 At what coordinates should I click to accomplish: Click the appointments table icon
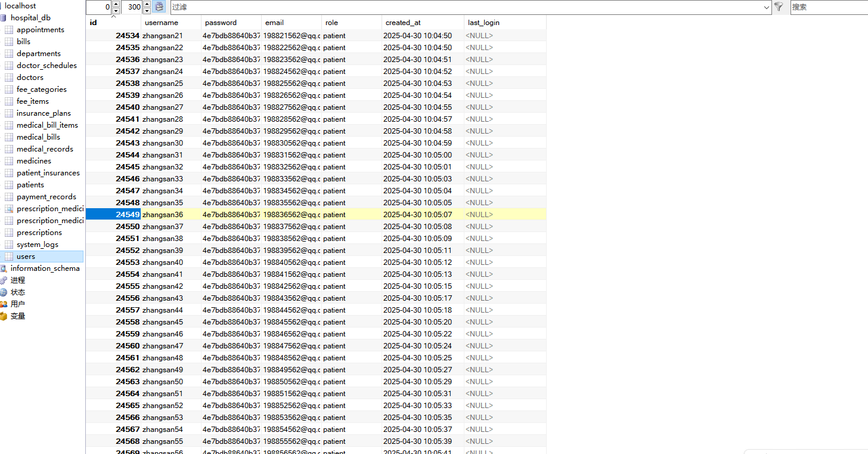point(9,30)
